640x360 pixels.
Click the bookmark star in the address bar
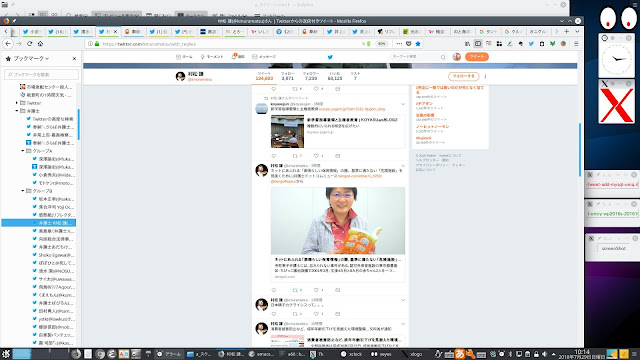pyautogui.click(x=418, y=44)
